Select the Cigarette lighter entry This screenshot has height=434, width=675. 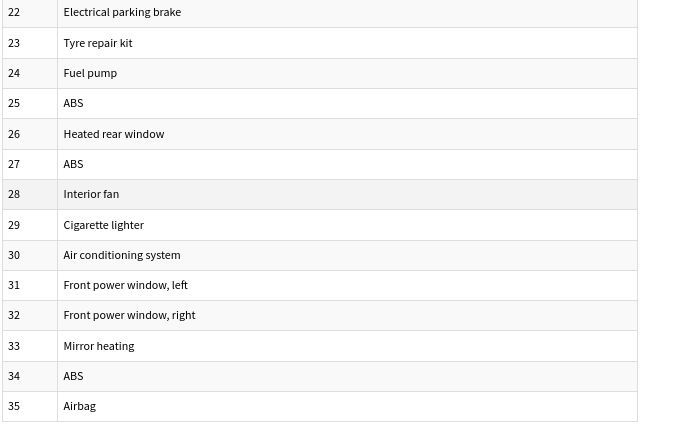tap(103, 225)
